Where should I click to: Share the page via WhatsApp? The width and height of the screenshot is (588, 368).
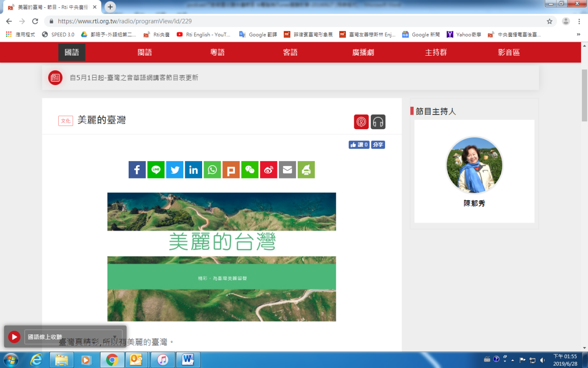[x=212, y=170]
